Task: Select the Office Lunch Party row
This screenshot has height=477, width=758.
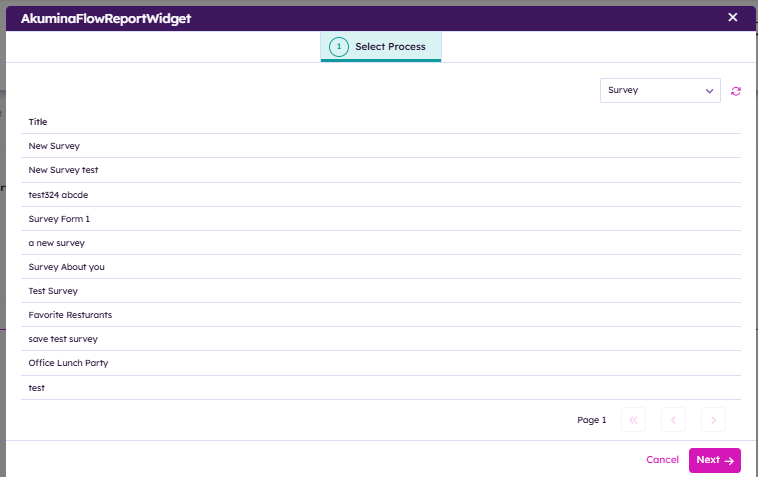Action: 381,363
